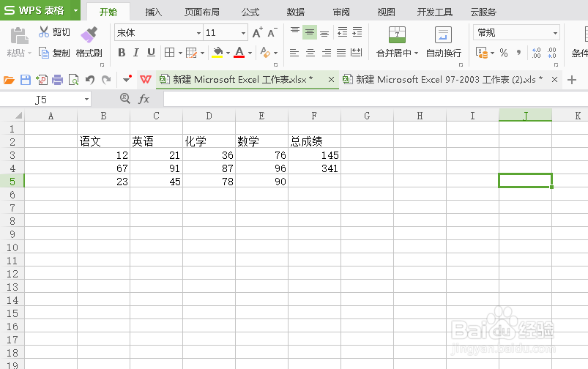
Task: Click Auto Wrap text button
Action: tap(443, 42)
